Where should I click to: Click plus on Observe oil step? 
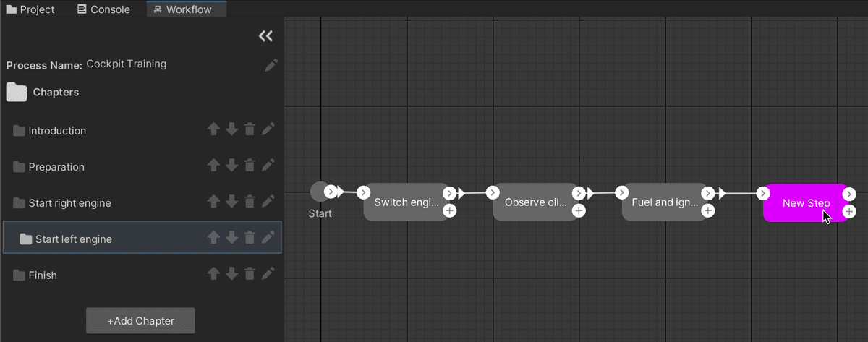click(x=579, y=211)
